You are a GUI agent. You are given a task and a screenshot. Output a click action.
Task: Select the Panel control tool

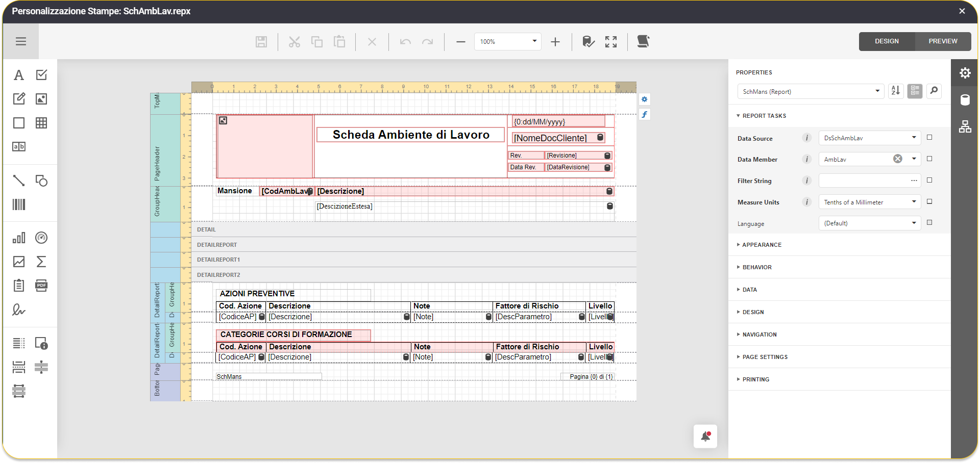tap(19, 123)
